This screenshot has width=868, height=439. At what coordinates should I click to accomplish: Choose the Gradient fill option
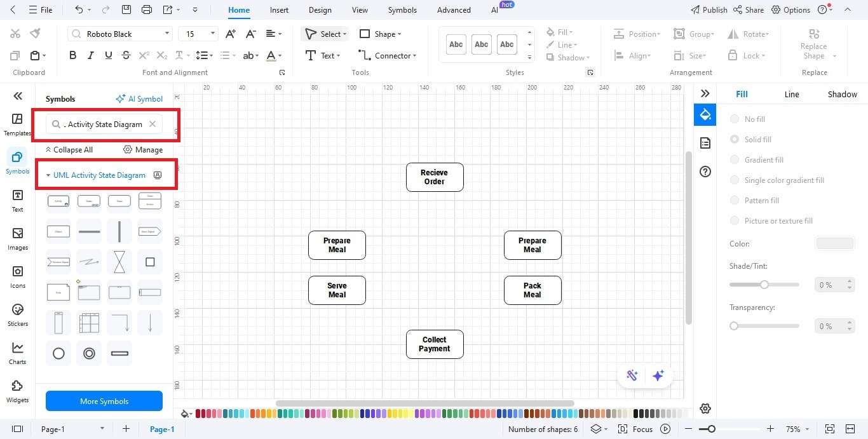[735, 159]
